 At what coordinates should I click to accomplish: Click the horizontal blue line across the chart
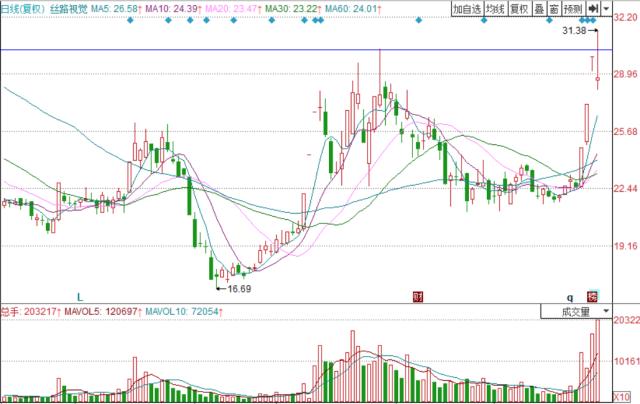306,50
